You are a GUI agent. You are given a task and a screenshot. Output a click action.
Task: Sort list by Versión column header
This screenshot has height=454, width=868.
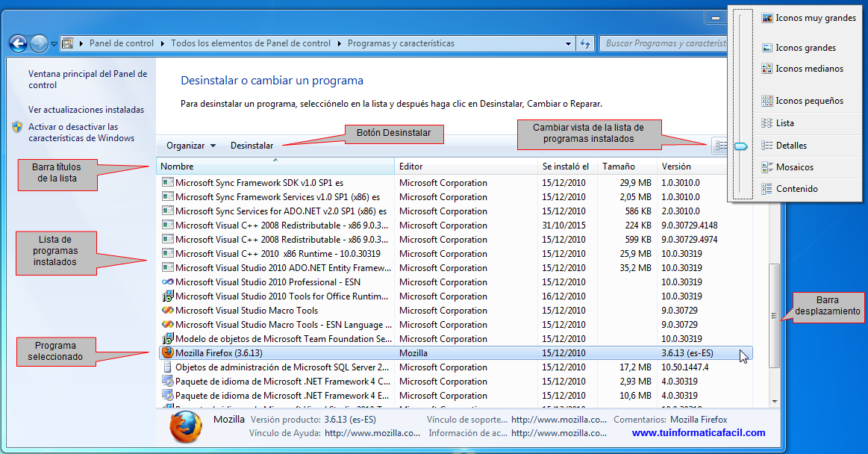coord(692,166)
